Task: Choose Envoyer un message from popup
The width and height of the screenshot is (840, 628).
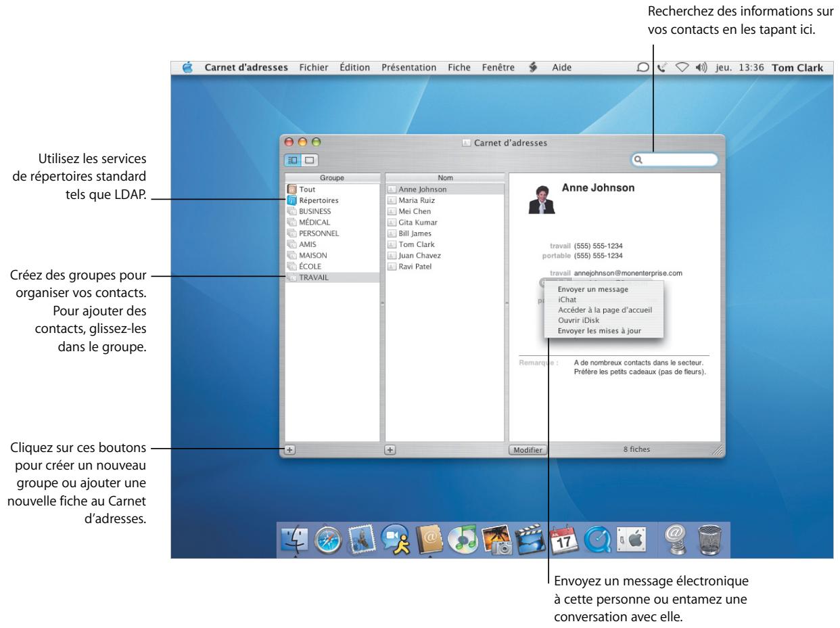Action: pos(604,289)
